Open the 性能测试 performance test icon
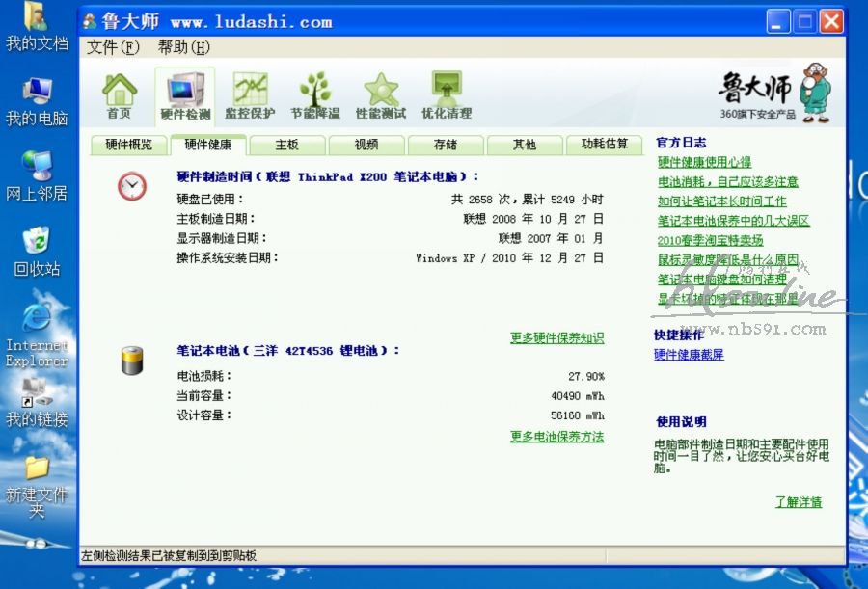The image size is (868, 589). click(381, 96)
